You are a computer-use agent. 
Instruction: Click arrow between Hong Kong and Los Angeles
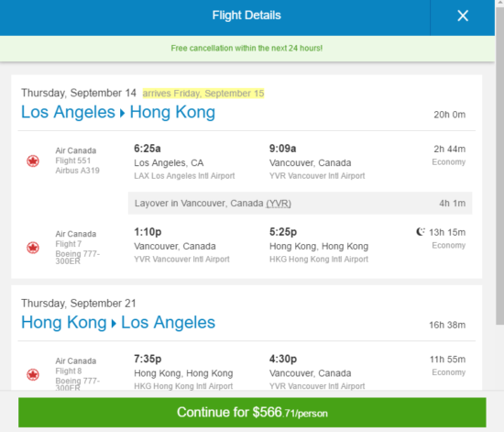pos(114,323)
